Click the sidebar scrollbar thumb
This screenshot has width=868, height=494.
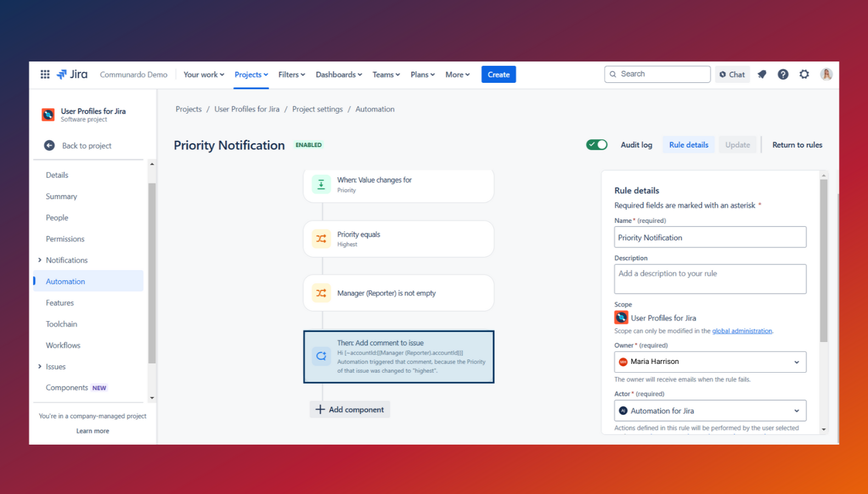click(152, 273)
